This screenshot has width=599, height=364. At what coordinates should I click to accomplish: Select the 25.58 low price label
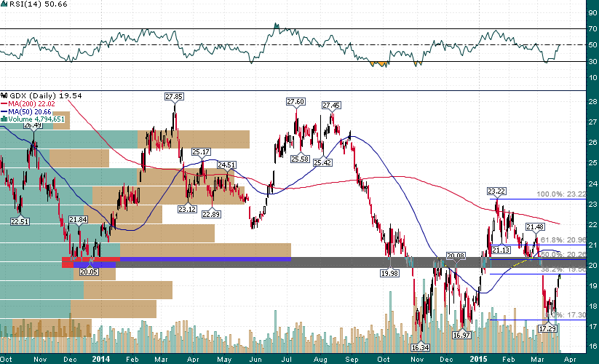(x=300, y=159)
